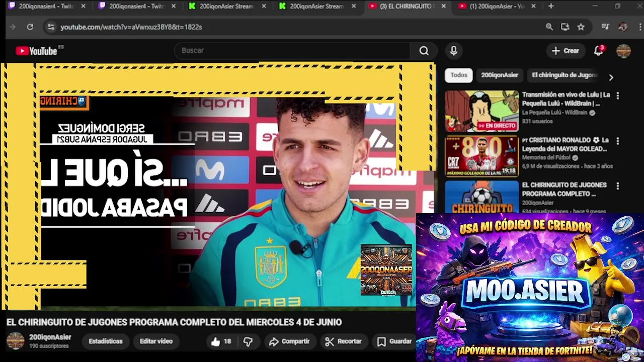Minimize the browser window

click(595, 6)
